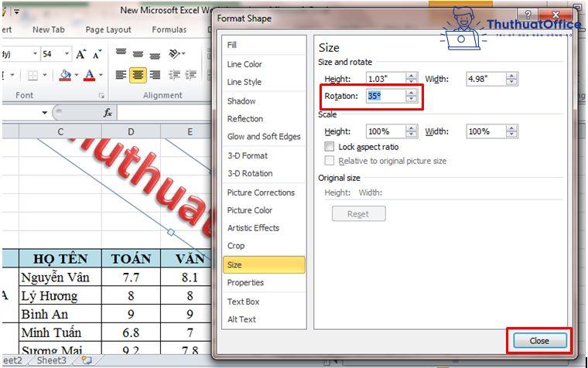588x368 pixels.
Task: Click the Orientation text-angle icon
Action: [174, 53]
